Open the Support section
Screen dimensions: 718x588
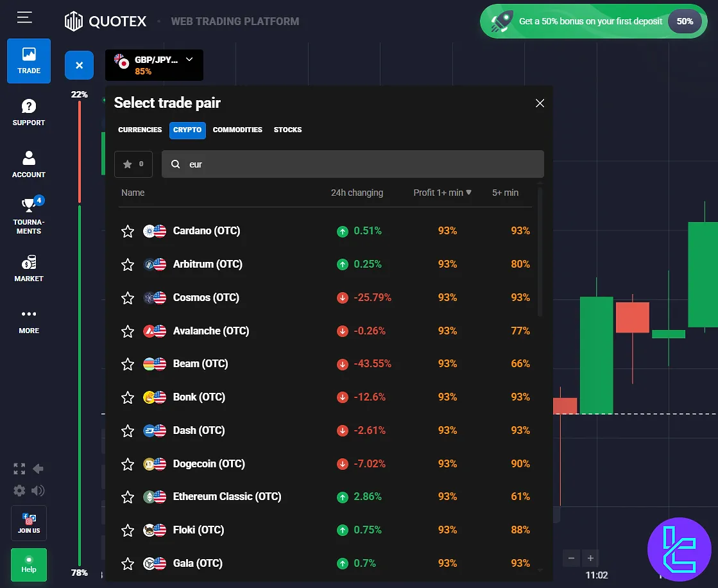28,112
